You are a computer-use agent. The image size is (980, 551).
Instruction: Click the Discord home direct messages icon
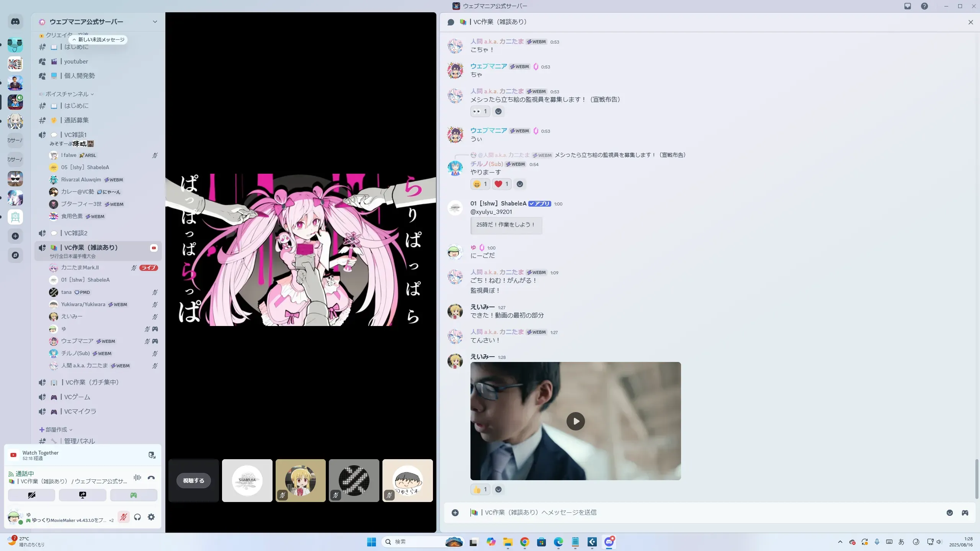[x=15, y=22]
